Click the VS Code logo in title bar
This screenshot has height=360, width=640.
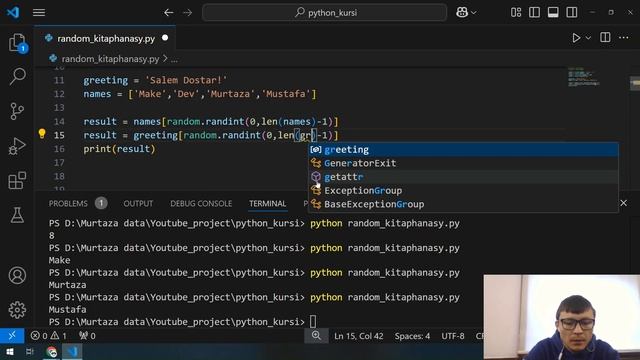13,12
